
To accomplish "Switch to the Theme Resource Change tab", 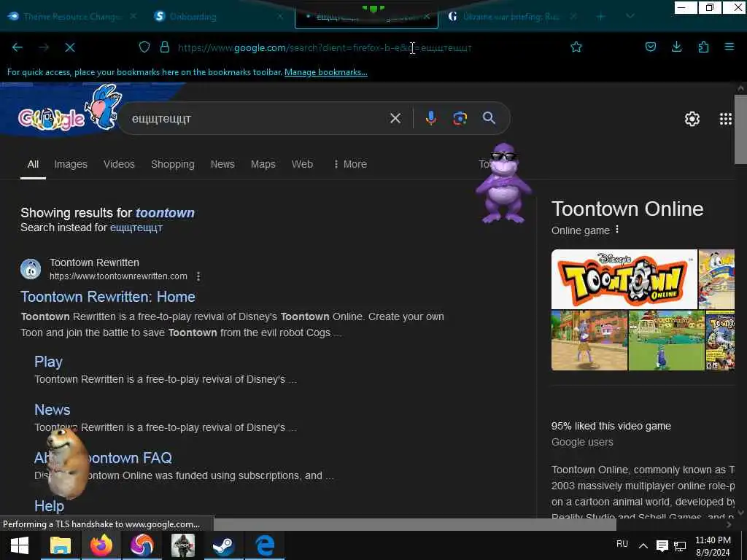I will click(x=73, y=16).
